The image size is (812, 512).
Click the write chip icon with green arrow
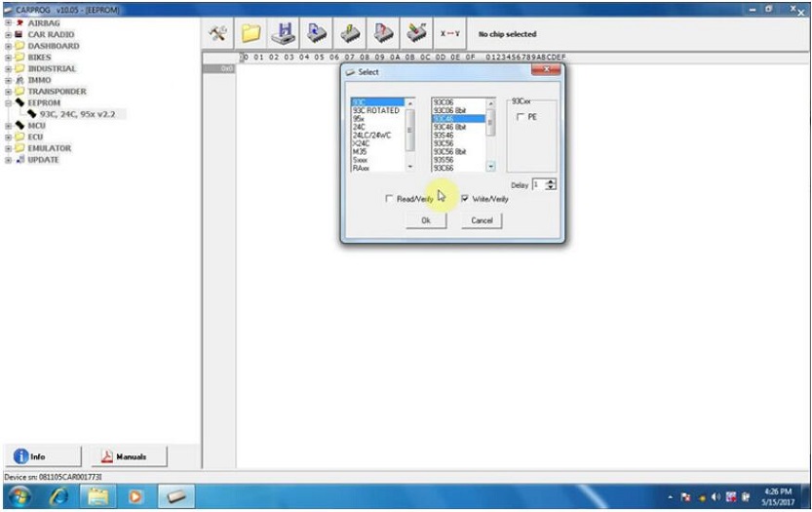350,34
